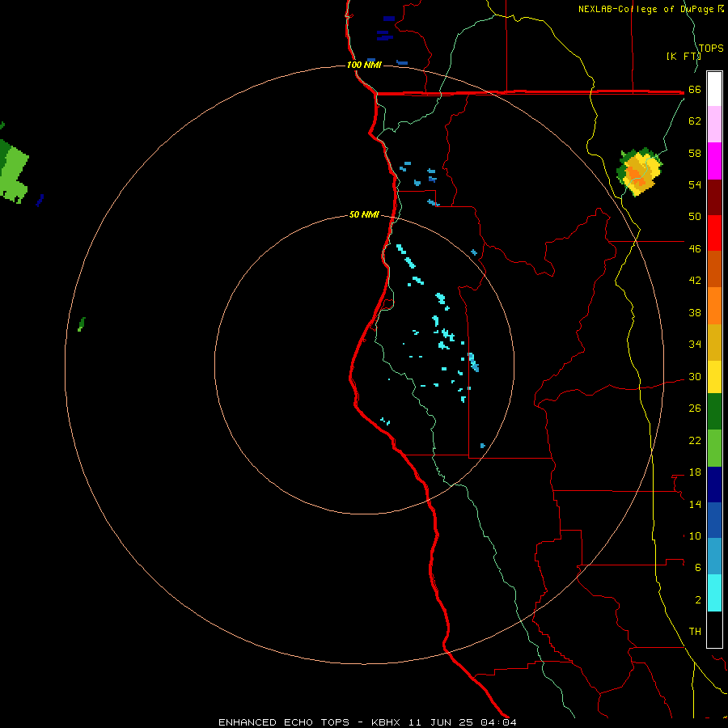Pick the cyan legend swatch

[714, 593]
